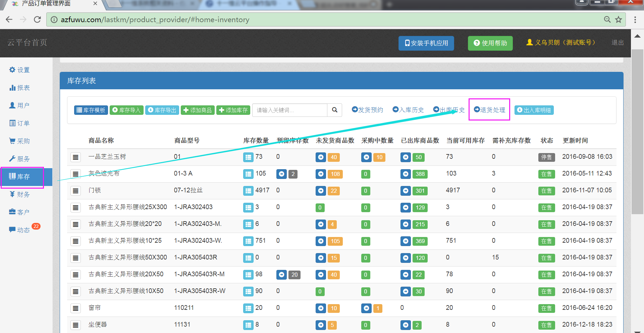Open row menu for 窗帘
This screenshot has width=644, height=333.
[x=76, y=308]
